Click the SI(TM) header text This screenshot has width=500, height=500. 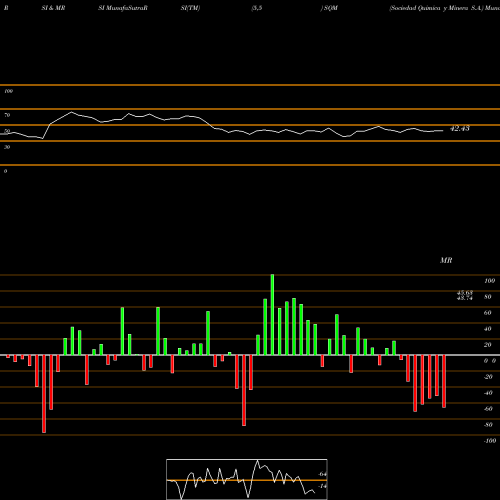190,8
